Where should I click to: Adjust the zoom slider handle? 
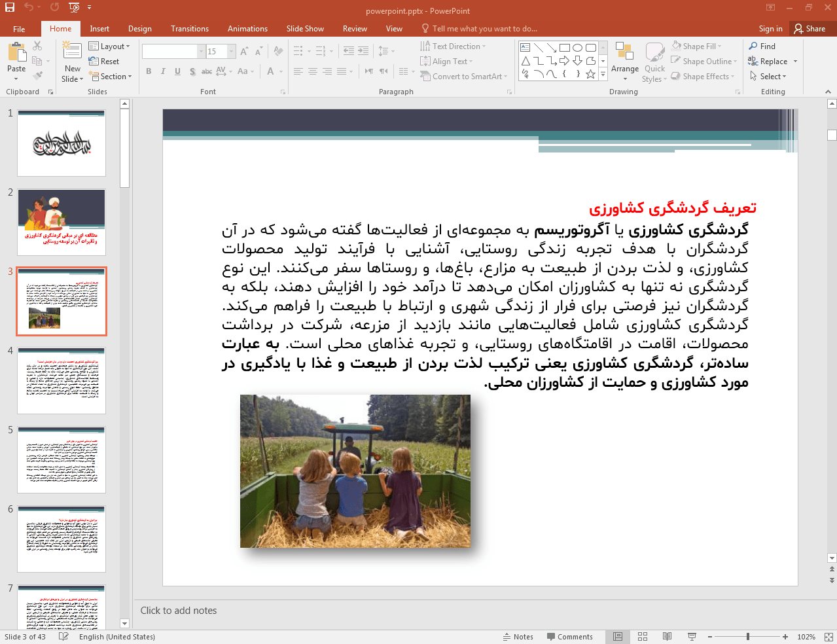pyautogui.click(x=747, y=637)
